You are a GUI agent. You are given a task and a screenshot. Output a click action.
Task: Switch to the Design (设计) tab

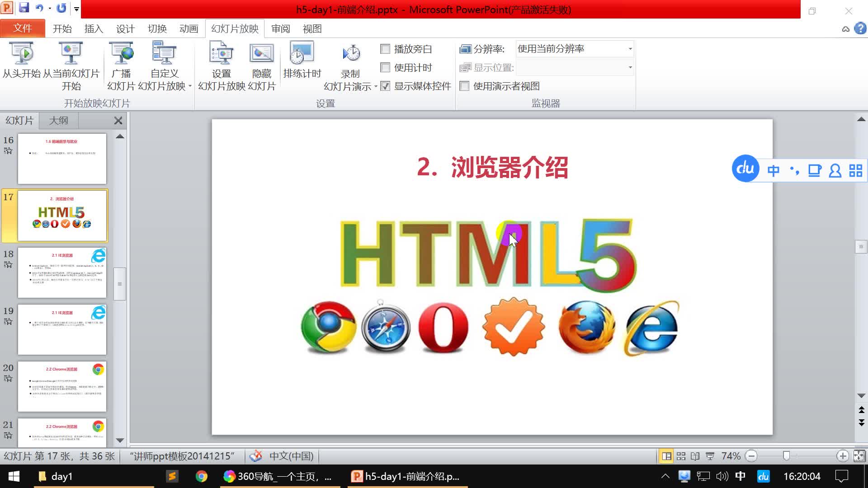pos(125,28)
